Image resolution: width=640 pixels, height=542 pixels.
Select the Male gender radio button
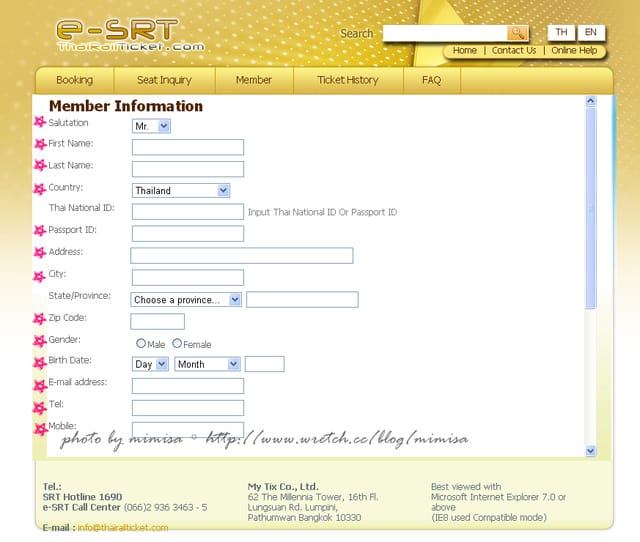coord(141,344)
